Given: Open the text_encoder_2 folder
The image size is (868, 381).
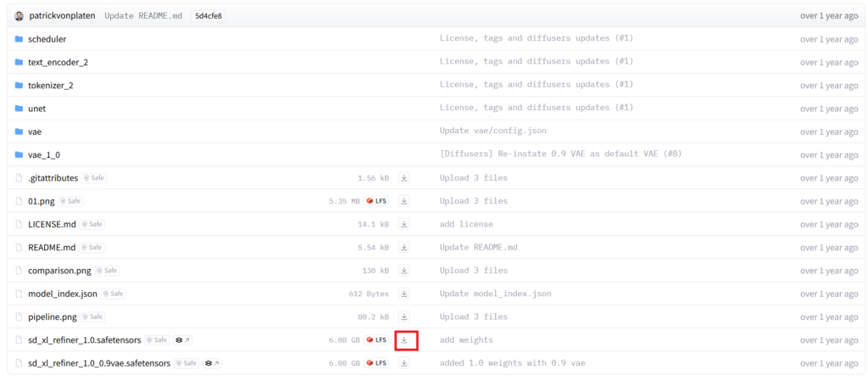Looking at the screenshot, I should coord(58,63).
